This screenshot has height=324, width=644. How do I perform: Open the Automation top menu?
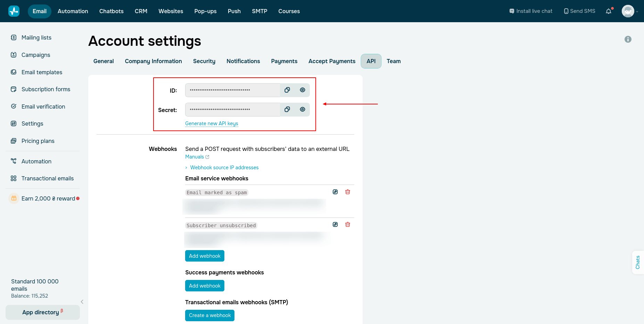pyautogui.click(x=73, y=11)
